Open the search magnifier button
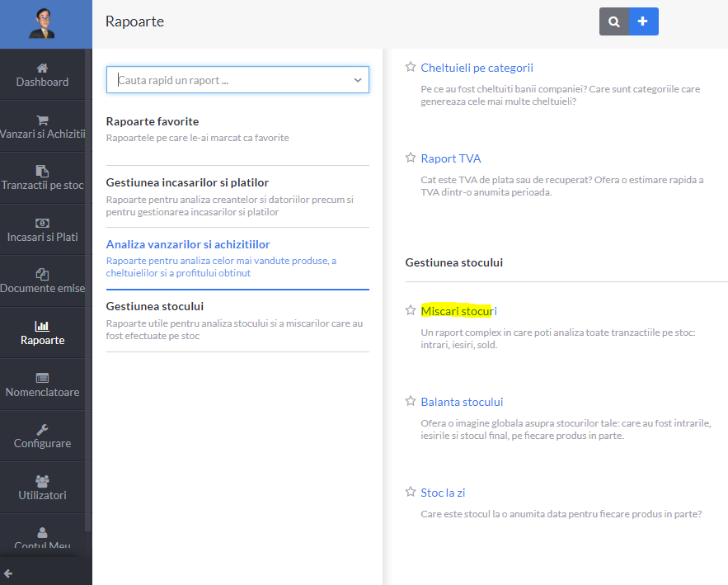 point(613,21)
